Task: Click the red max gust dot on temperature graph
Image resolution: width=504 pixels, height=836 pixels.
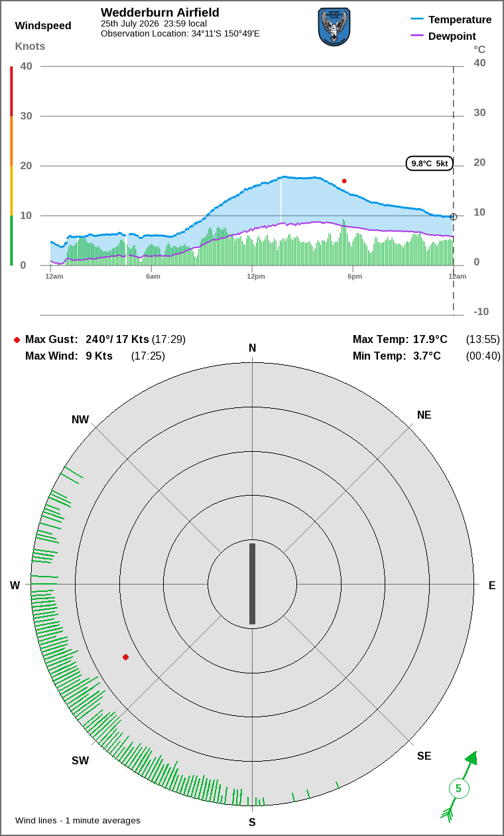Action: point(344,181)
